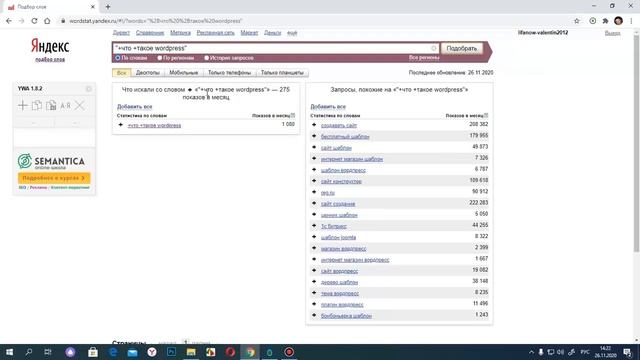Viewport: 640px width, 360px height.
Task: Click the browser address bar
Action: pyautogui.click(x=314, y=21)
